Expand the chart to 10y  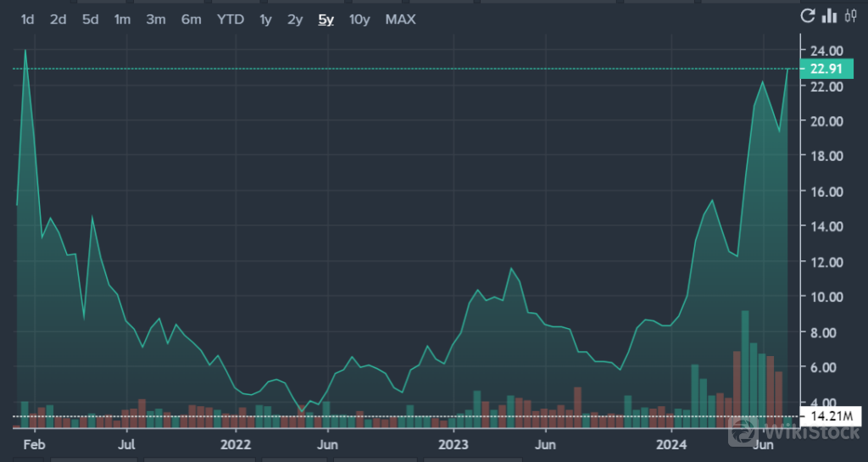[x=359, y=19]
